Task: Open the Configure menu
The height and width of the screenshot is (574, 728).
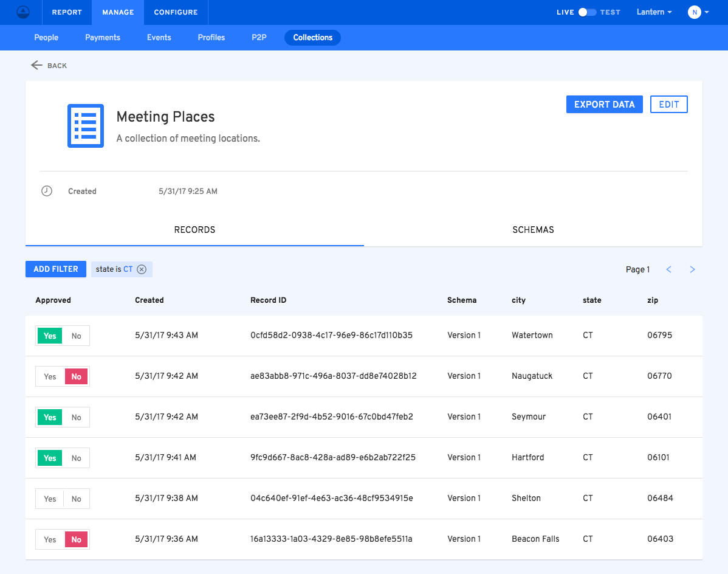Action: 176,12
